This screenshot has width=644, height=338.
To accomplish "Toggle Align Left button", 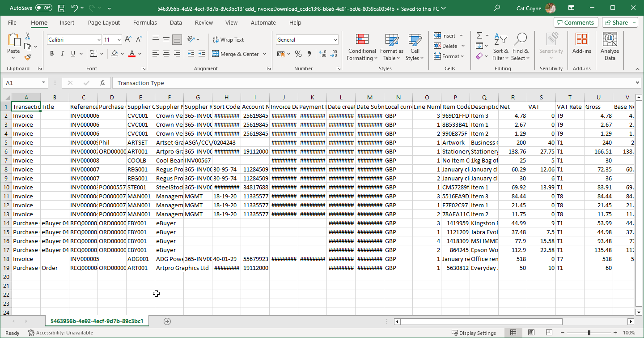I will pos(155,54).
